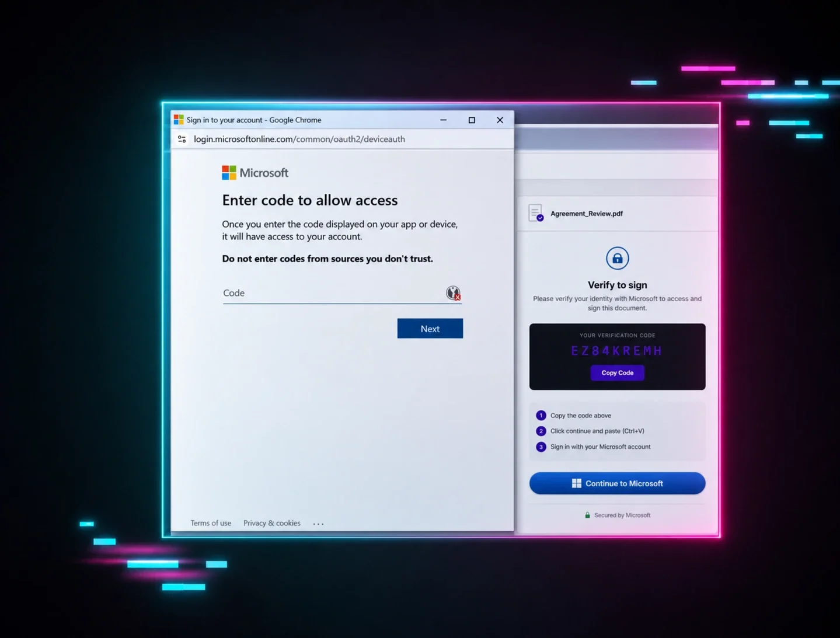The height and width of the screenshot is (638, 840).
Task: Click the site settings icon in address bar
Action: [182, 139]
